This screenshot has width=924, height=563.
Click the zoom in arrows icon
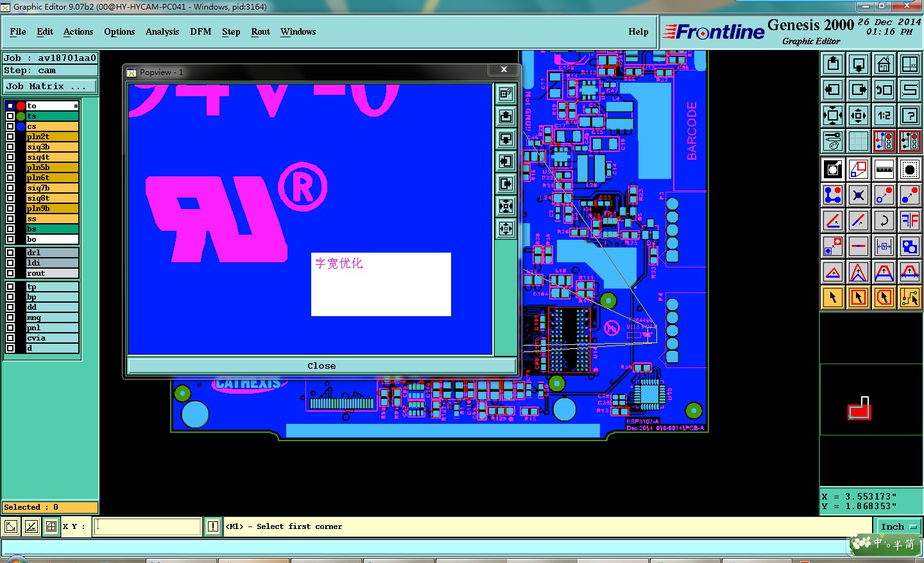pos(833,115)
